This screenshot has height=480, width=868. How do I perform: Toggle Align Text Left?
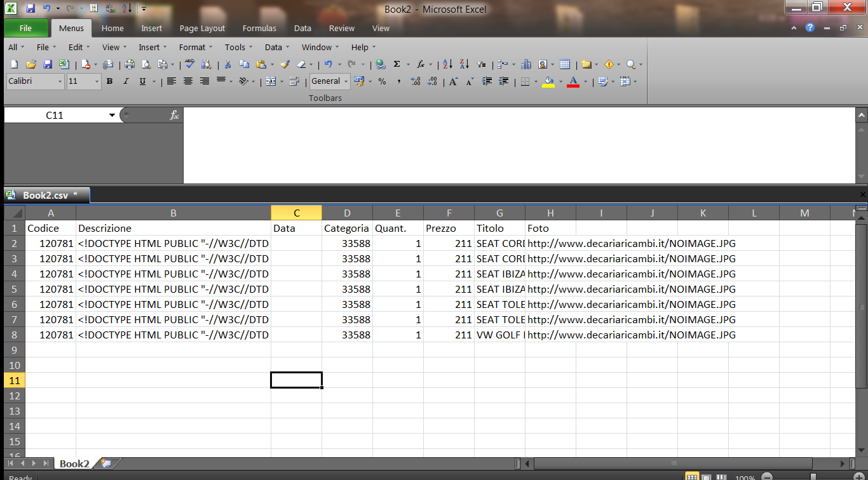pos(172,81)
